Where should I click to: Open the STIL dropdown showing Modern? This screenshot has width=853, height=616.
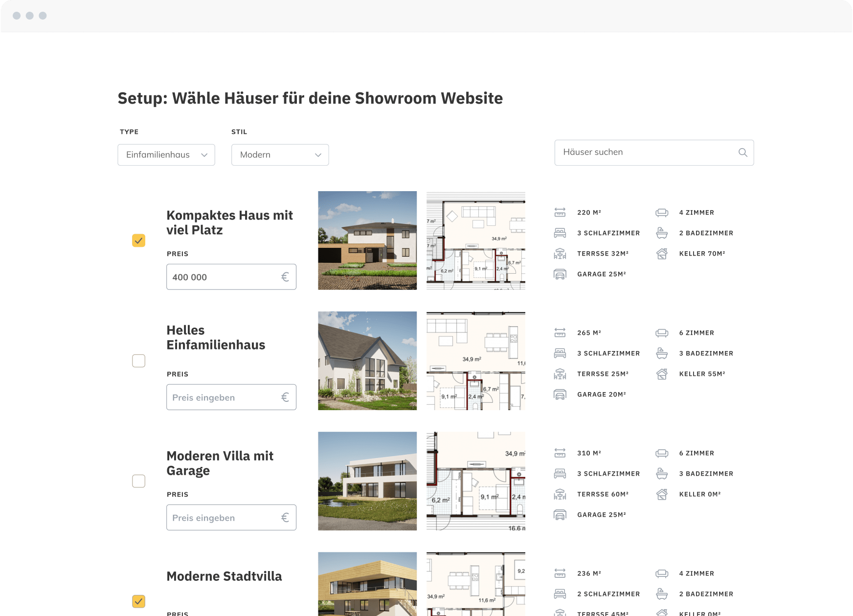(x=280, y=155)
